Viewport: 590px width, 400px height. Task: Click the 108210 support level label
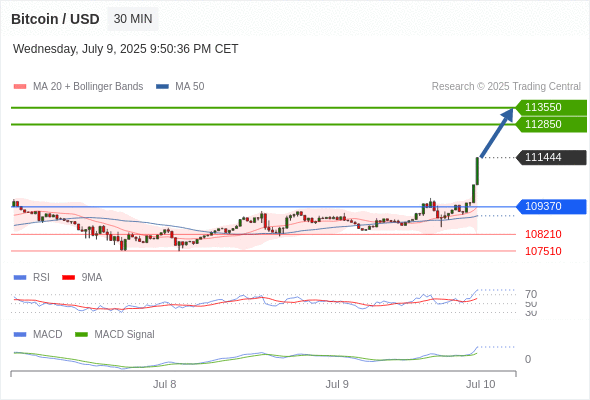(543, 234)
